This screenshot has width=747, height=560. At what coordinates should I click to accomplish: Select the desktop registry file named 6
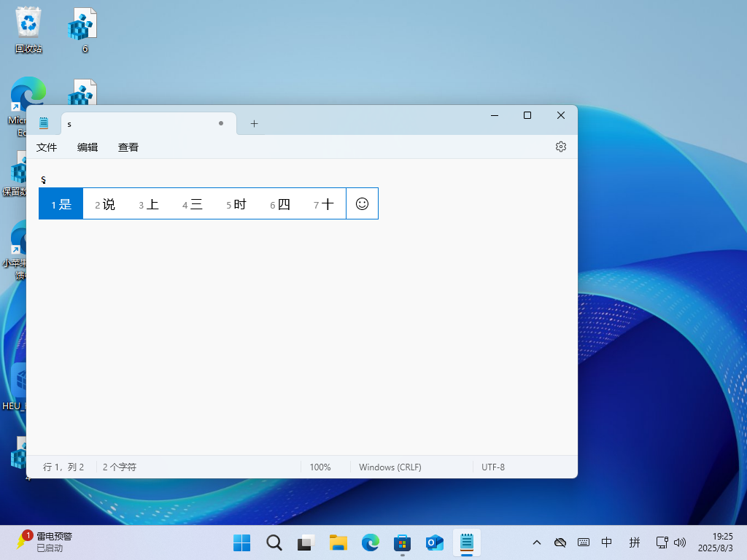tap(83, 29)
